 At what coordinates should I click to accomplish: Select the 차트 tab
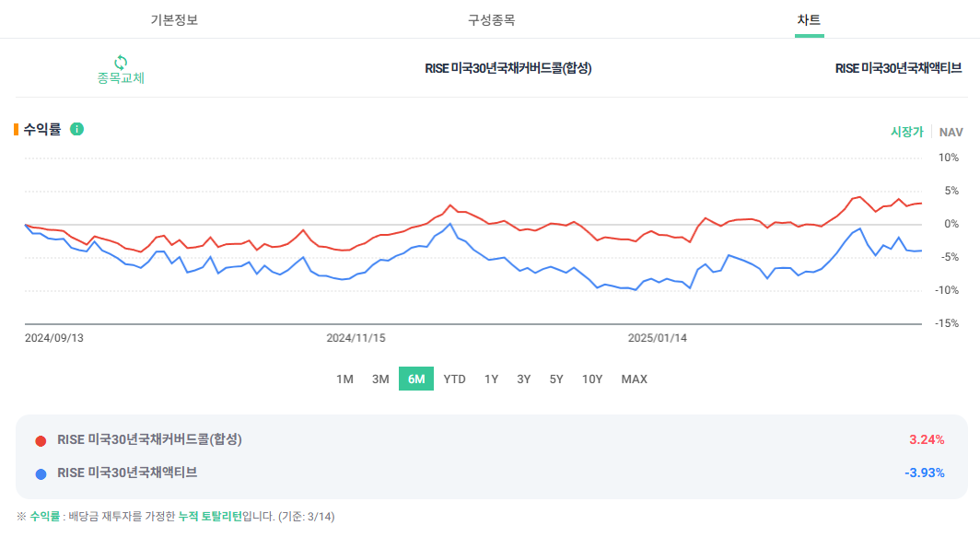(809, 20)
